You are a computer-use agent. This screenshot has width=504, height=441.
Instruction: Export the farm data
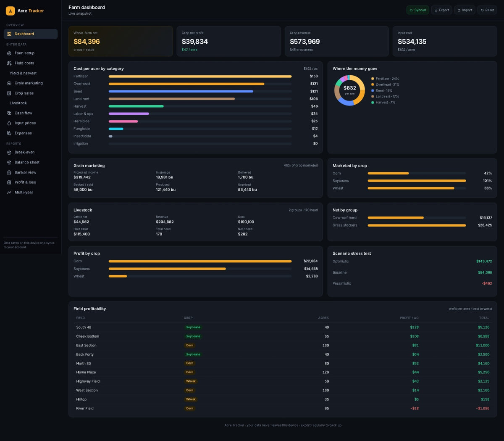(441, 10)
